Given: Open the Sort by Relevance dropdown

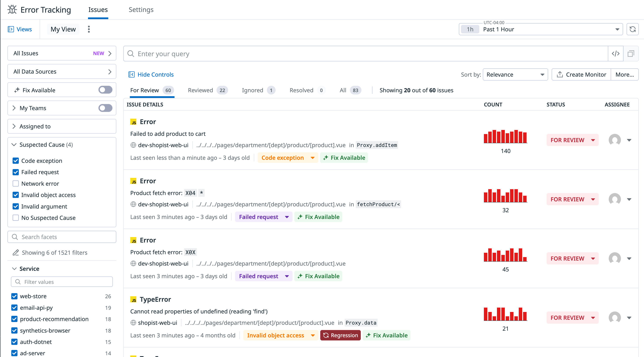Looking at the screenshot, I should pyautogui.click(x=515, y=74).
